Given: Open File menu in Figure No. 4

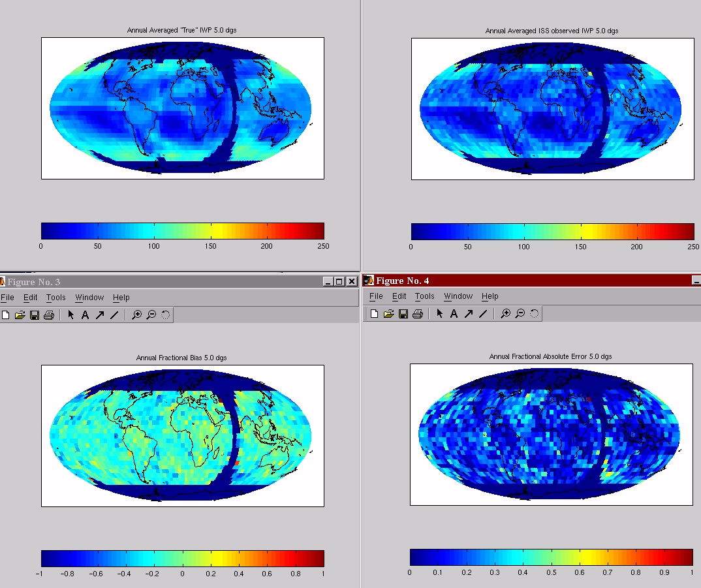Looking at the screenshot, I should pos(376,296).
